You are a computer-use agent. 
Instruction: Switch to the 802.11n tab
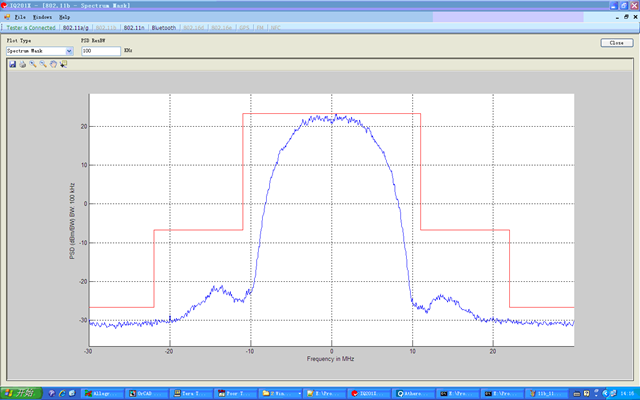click(x=134, y=28)
